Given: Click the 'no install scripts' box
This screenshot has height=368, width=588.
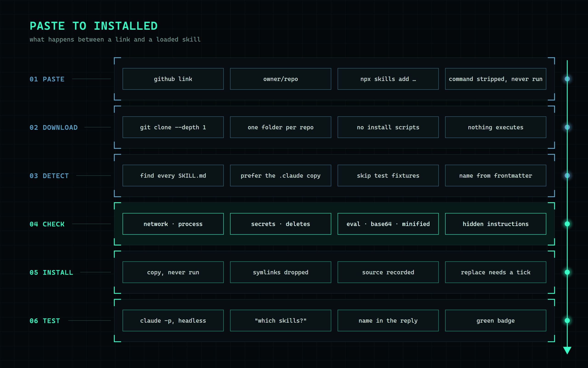Looking at the screenshot, I should pos(388,127).
